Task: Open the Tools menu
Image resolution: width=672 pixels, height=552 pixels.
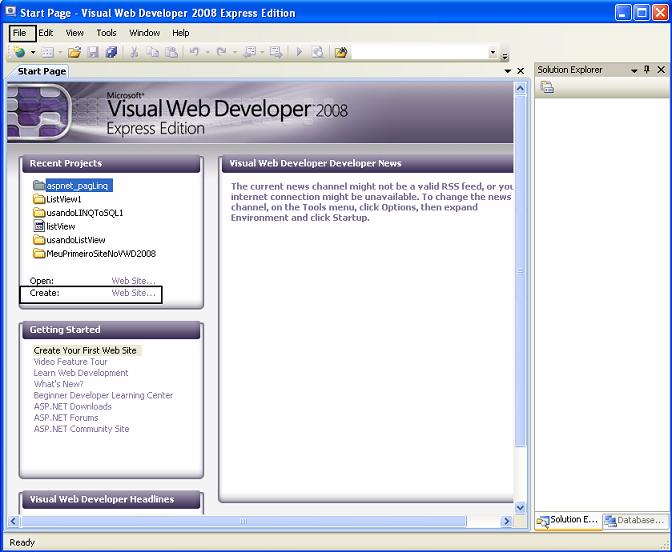Action: tap(106, 33)
